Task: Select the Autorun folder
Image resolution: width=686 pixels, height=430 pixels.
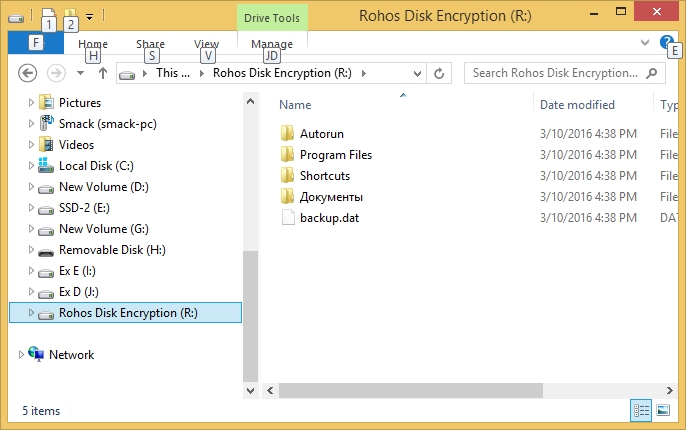Action: tap(322, 134)
